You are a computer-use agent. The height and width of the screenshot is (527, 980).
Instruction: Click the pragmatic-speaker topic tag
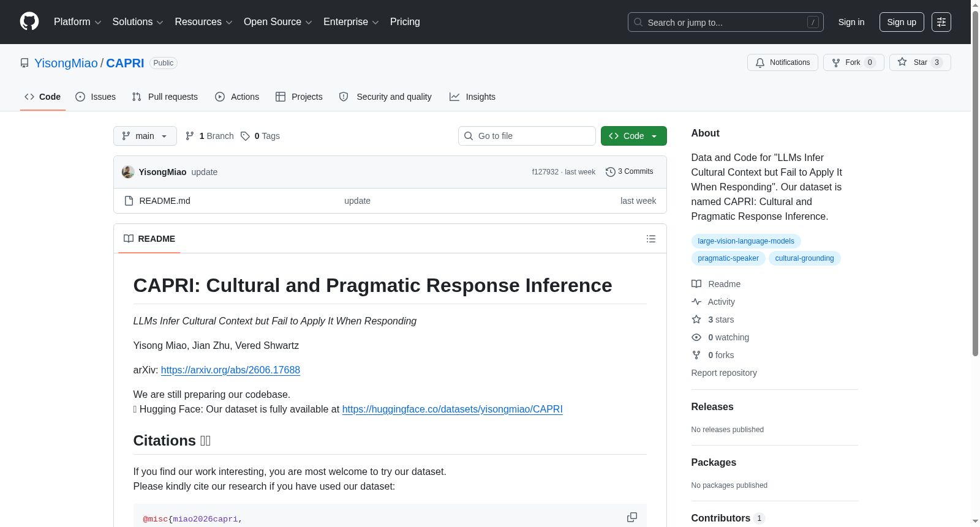(x=728, y=258)
